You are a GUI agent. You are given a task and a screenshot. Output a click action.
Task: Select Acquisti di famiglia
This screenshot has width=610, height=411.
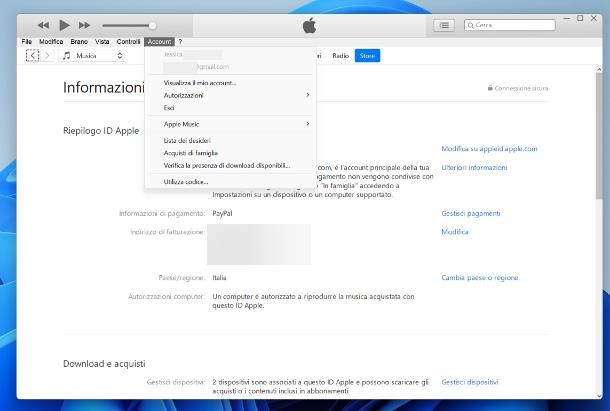click(231, 153)
